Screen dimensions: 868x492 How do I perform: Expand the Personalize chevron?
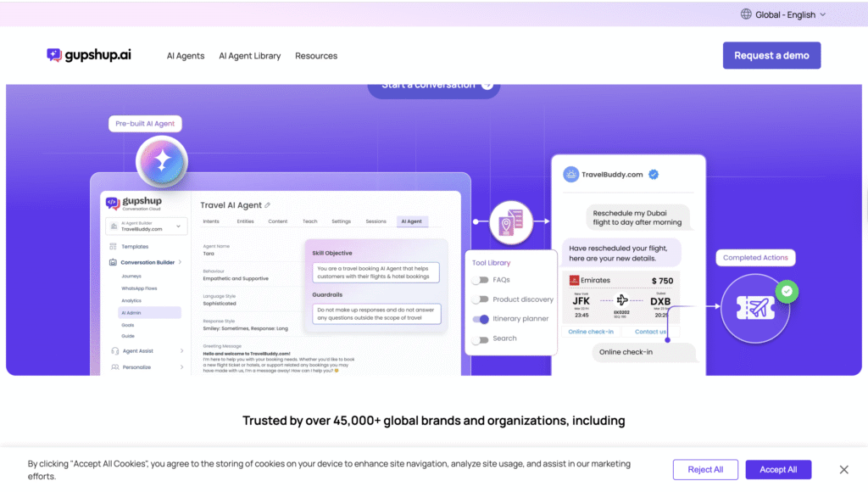point(181,366)
